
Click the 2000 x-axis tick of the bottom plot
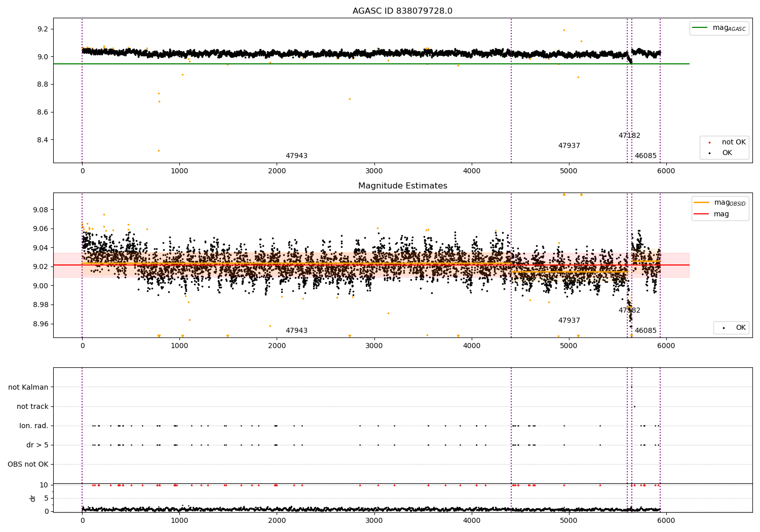pos(277,521)
